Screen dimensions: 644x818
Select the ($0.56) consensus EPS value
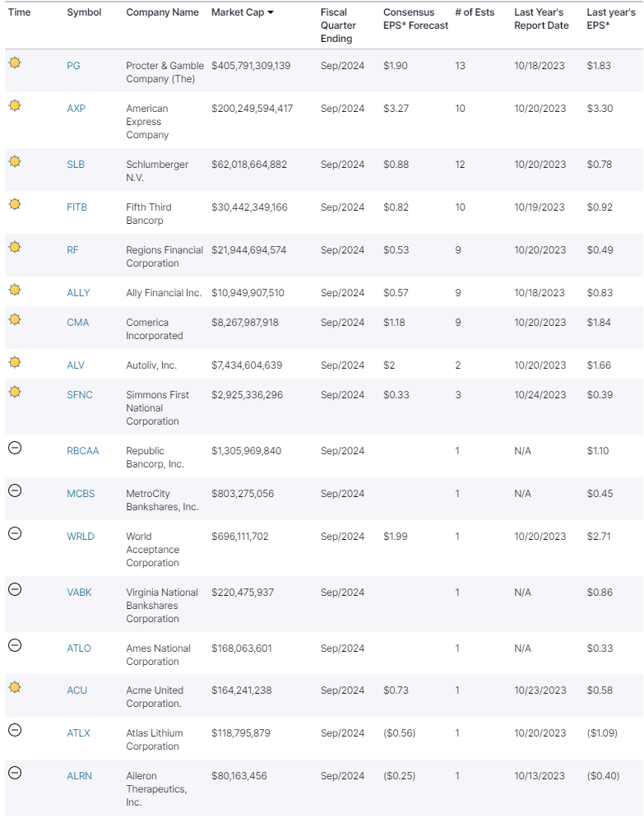coord(400,733)
